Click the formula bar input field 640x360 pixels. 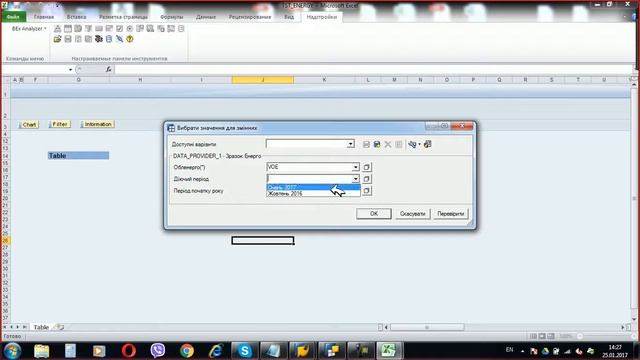click(373, 69)
